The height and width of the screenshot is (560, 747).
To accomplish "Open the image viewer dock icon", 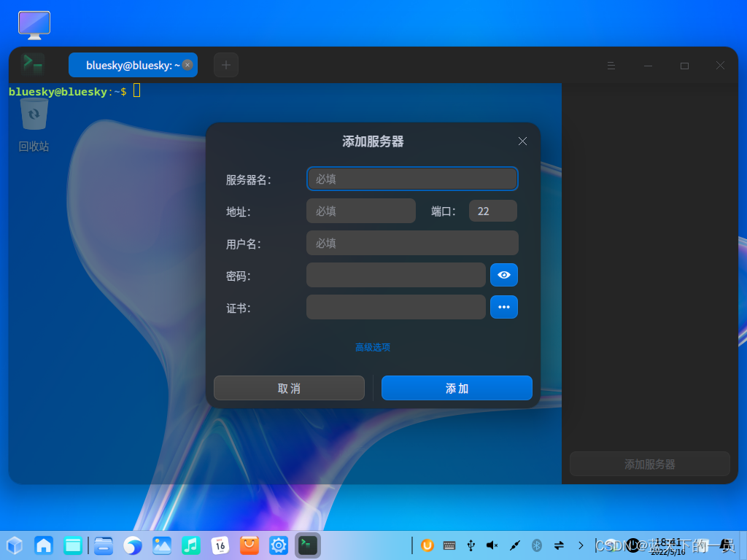I will point(162,545).
